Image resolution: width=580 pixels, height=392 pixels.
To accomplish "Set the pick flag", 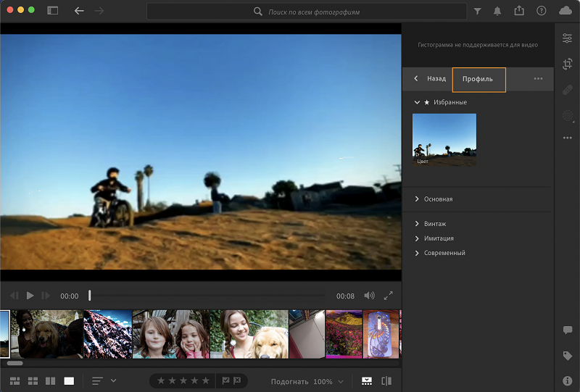I will tap(225, 380).
